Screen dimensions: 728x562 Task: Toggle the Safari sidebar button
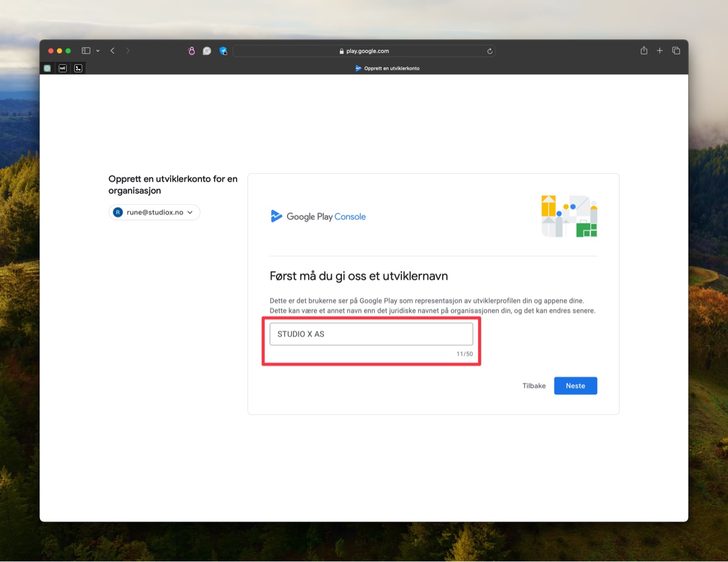point(86,51)
